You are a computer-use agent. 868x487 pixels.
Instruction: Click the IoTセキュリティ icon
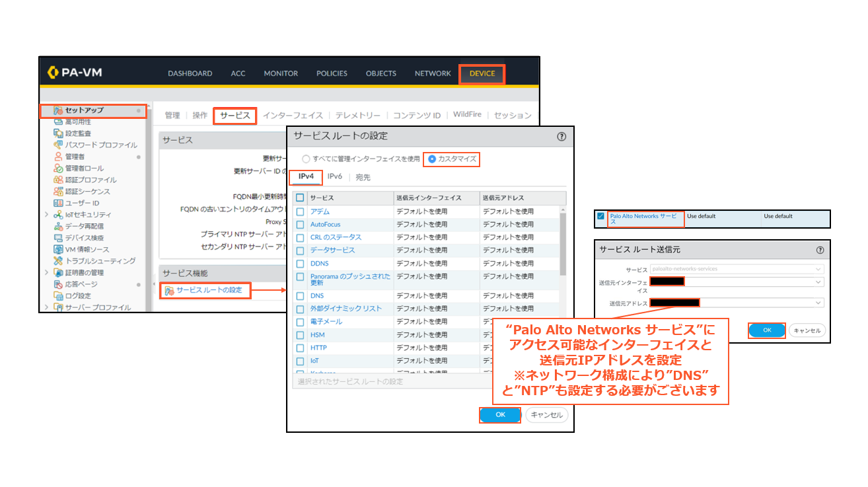pyautogui.click(x=58, y=215)
